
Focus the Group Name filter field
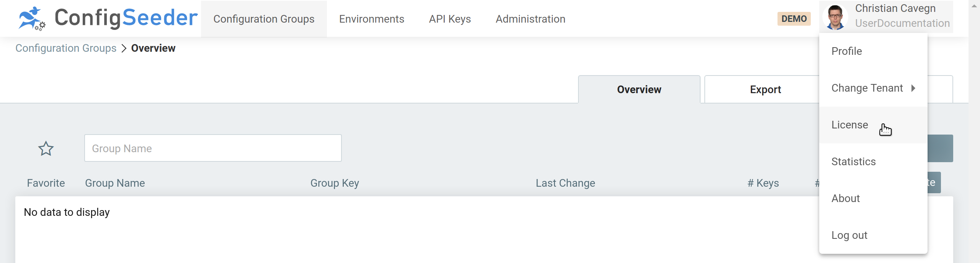point(213,148)
